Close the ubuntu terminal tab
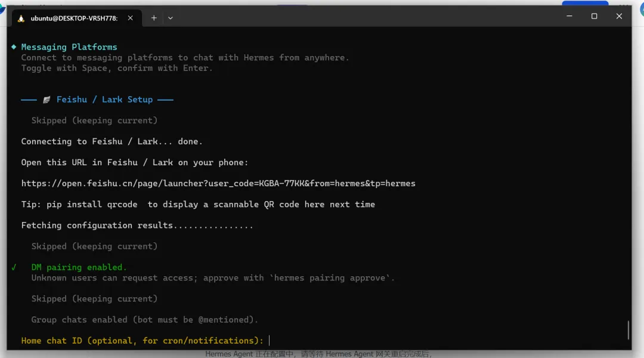Image resolution: width=644 pixels, height=358 pixels. click(x=130, y=18)
